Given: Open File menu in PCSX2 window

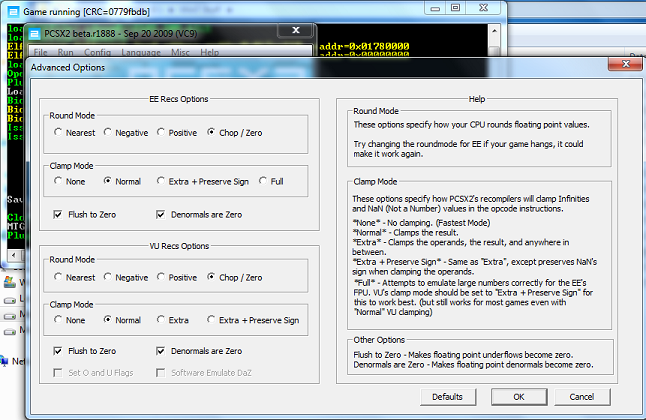Looking at the screenshot, I should (40, 52).
